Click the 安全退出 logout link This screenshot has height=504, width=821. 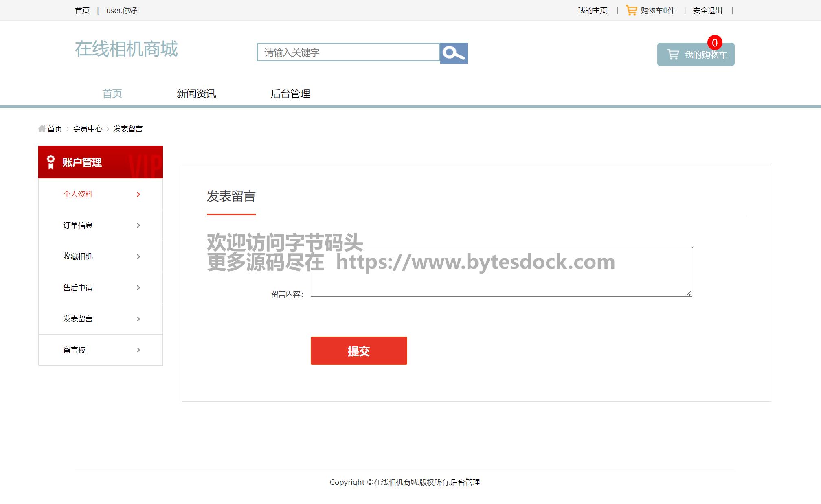click(707, 10)
